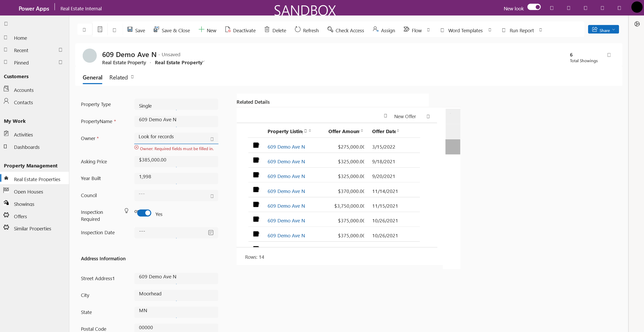The height and width of the screenshot is (332, 644).
Task: Toggle the Inspection Required switch
Action: point(144,213)
